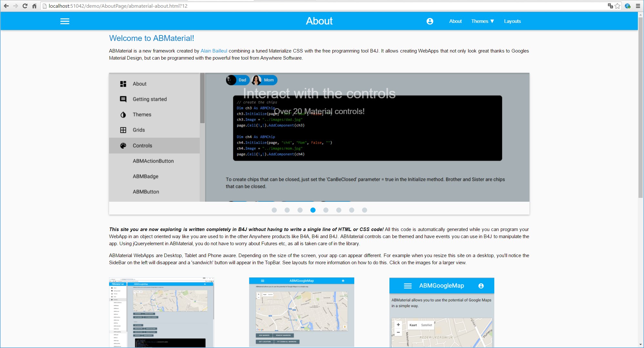Click the translate page icon in address bar

[x=610, y=6]
